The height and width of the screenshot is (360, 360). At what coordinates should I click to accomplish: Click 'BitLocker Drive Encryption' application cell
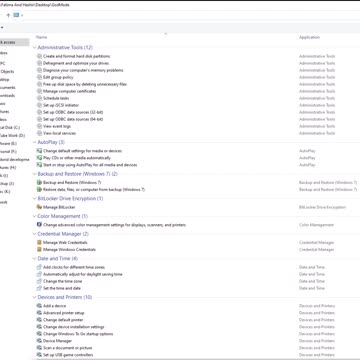coord(322,207)
